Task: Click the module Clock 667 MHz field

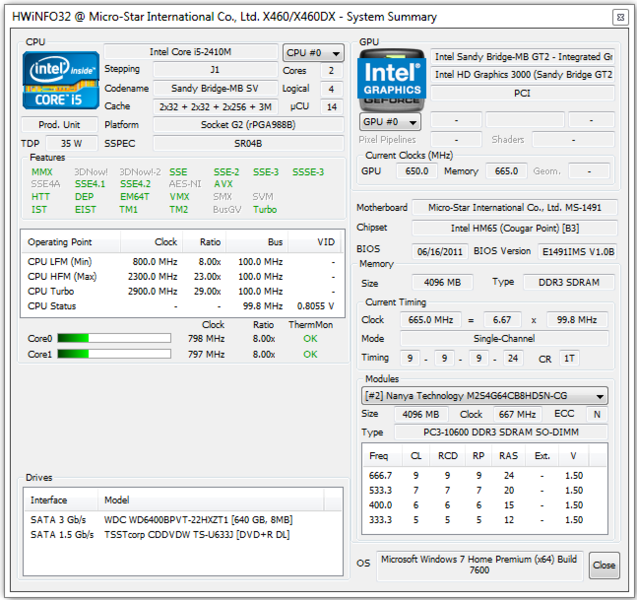Action: (517, 414)
